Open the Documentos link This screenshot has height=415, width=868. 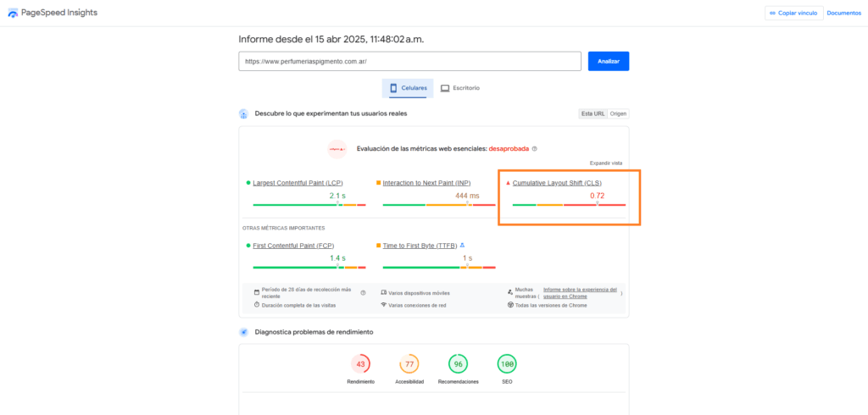pyautogui.click(x=843, y=13)
